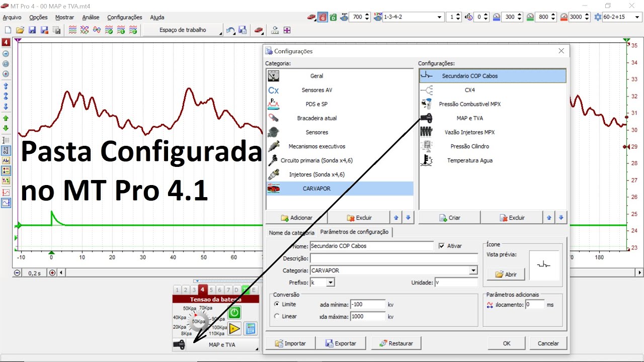Create a new file from the toolbar
The width and height of the screenshot is (644, 362).
tap(8, 30)
